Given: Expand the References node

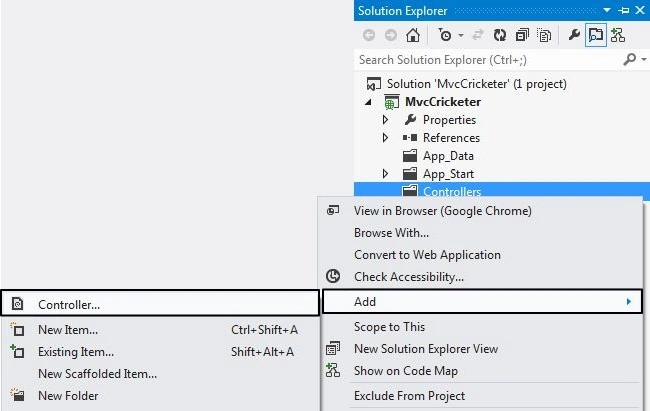Looking at the screenshot, I should coord(385,138).
